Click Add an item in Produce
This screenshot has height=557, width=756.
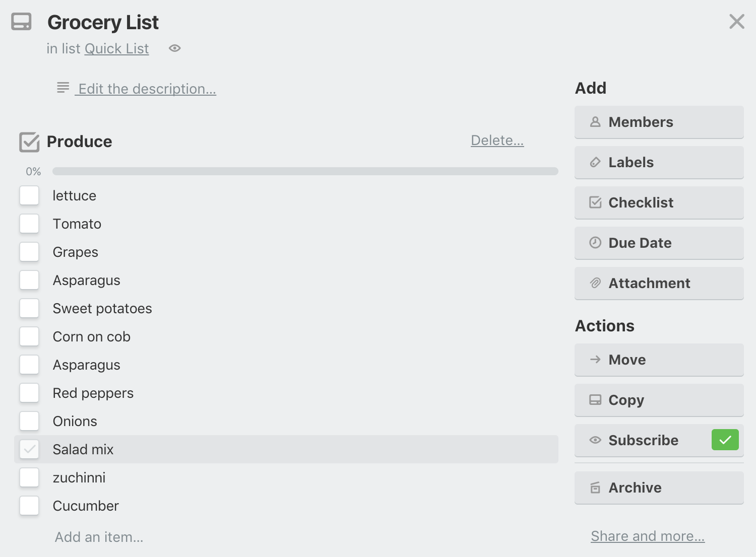[99, 537]
